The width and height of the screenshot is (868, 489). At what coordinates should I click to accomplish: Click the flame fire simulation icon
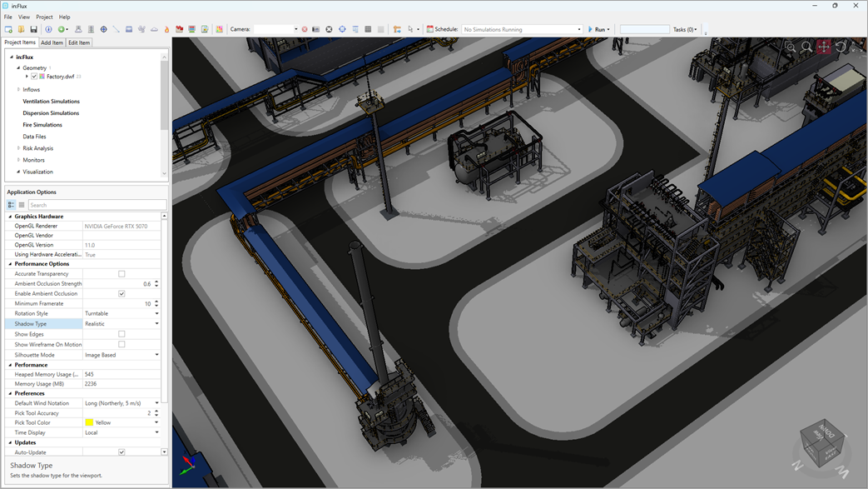click(166, 29)
